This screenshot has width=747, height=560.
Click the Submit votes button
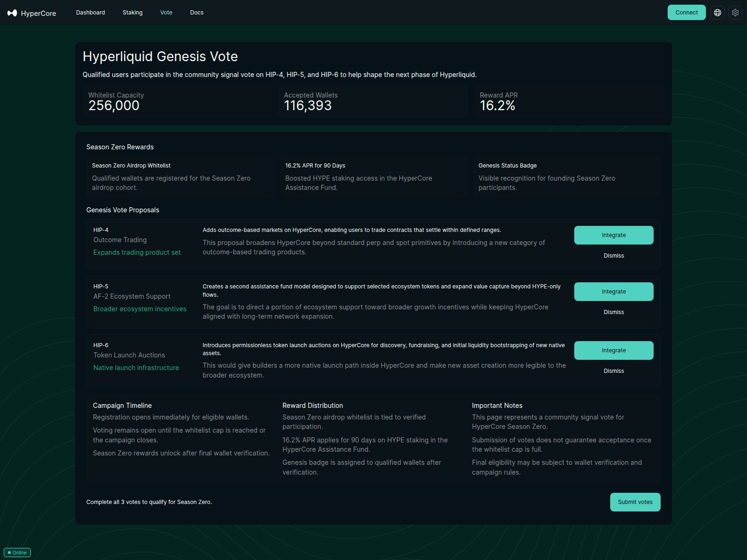[635, 502]
